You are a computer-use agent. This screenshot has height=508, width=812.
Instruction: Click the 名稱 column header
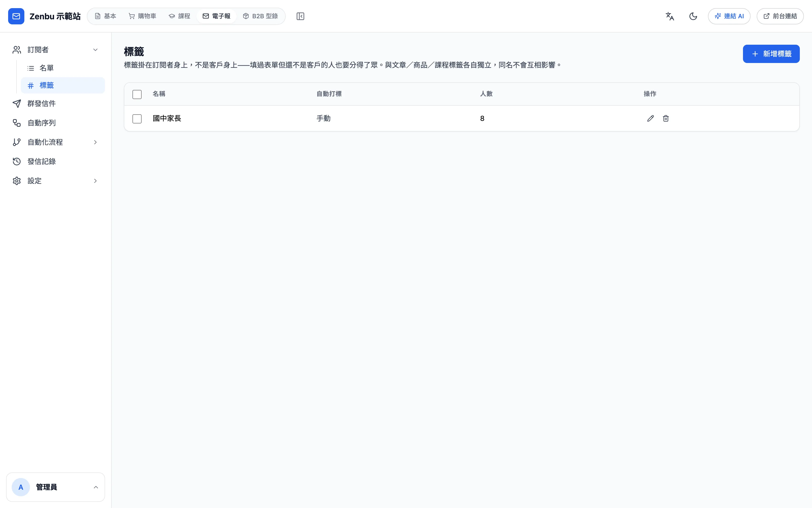pos(159,94)
